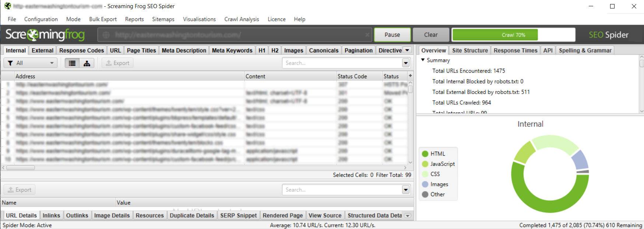The height and width of the screenshot is (229, 644).
Task: Open the Rendered Page tab
Action: pyautogui.click(x=283, y=215)
